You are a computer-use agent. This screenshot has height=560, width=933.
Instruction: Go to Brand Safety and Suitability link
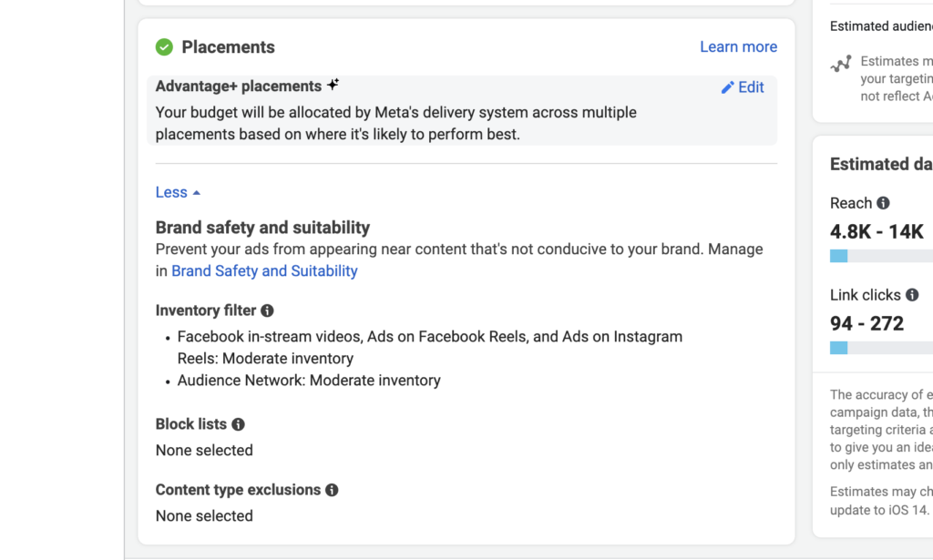[264, 270]
